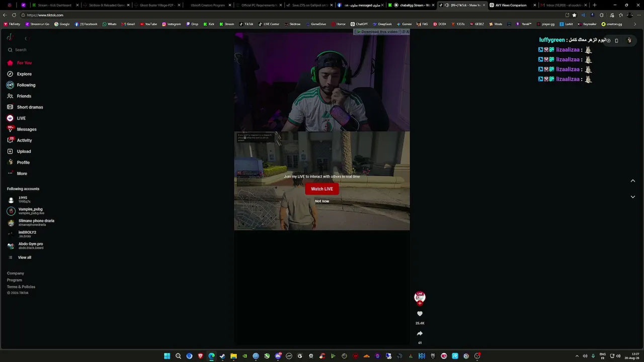The width and height of the screenshot is (644, 362).
Task: Click the bookmark star icon in address bar
Action: pyautogui.click(x=574, y=15)
